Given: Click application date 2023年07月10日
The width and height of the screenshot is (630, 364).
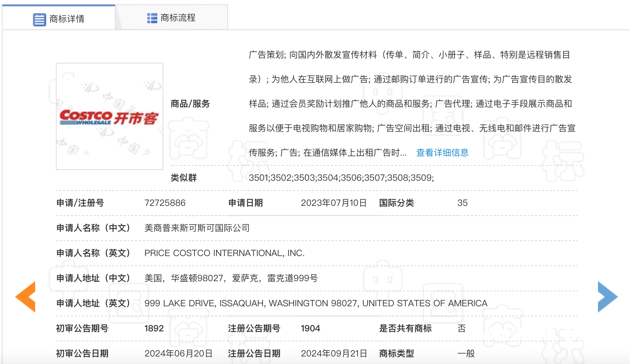Looking at the screenshot, I should click(x=334, y=203).
